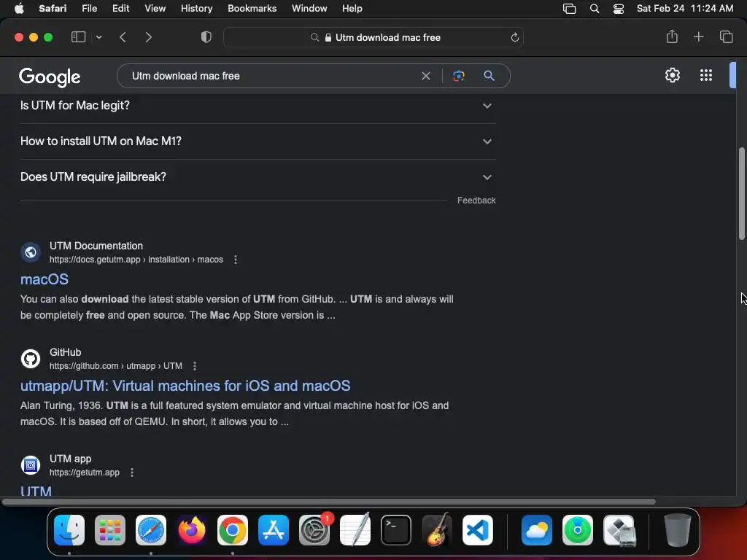This screenshot has width=747, height=560.
Task: Launch Visual Studio Code from the Dock
Action: [x=477, y=530]
